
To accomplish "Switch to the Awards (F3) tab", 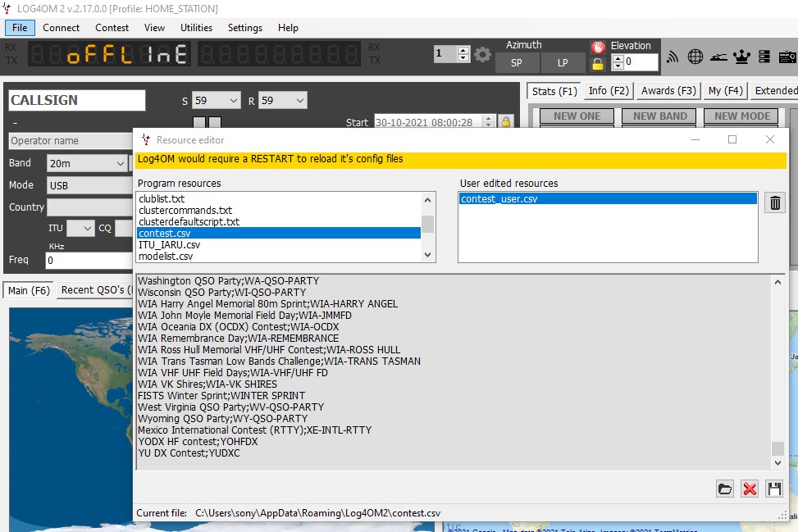I will 668,90.
